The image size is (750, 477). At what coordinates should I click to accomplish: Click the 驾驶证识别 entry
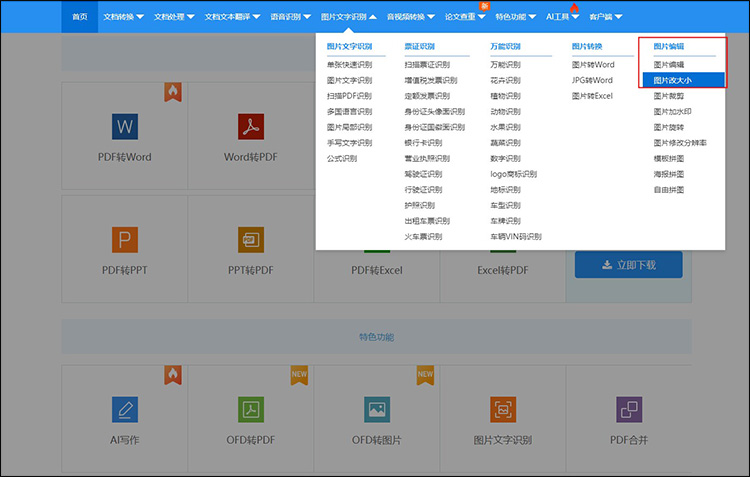423,174
